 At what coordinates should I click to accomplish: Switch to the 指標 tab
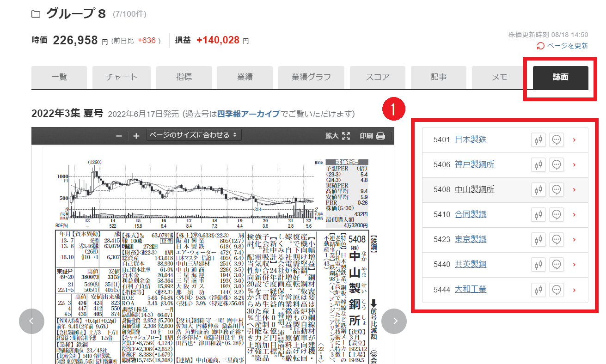click(x=184, y=78)
